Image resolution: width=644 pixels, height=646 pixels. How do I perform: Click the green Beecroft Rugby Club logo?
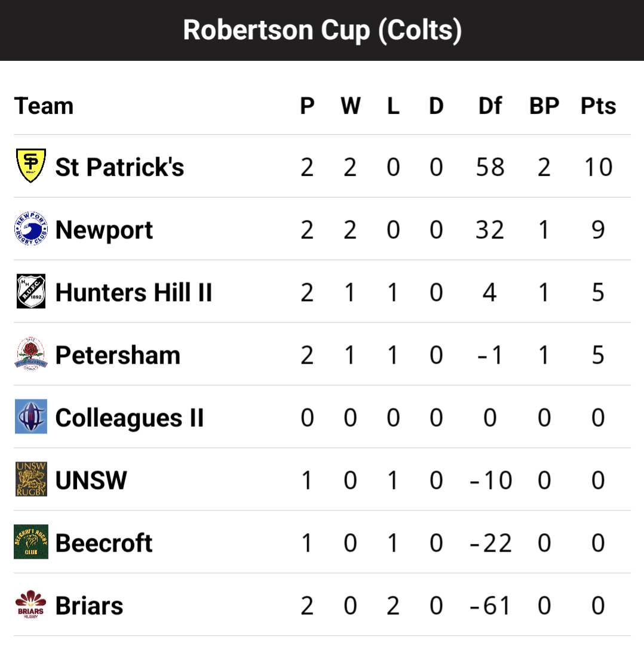[31, 542]
